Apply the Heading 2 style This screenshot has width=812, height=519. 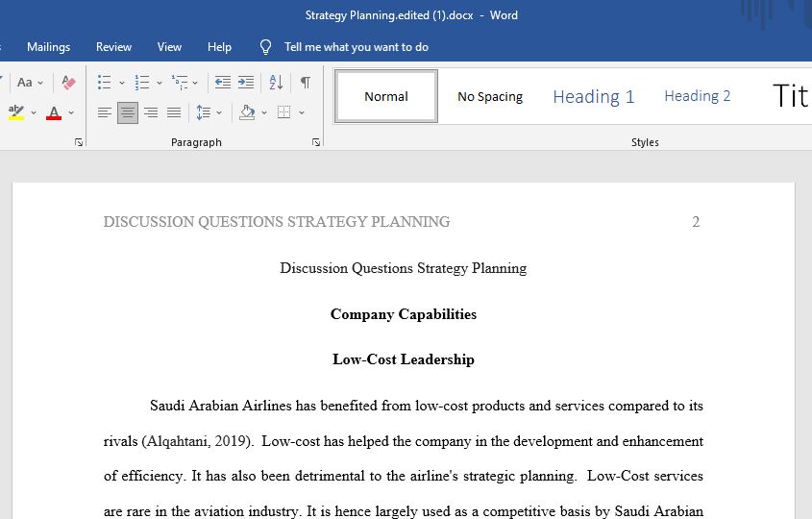point(697,96)
